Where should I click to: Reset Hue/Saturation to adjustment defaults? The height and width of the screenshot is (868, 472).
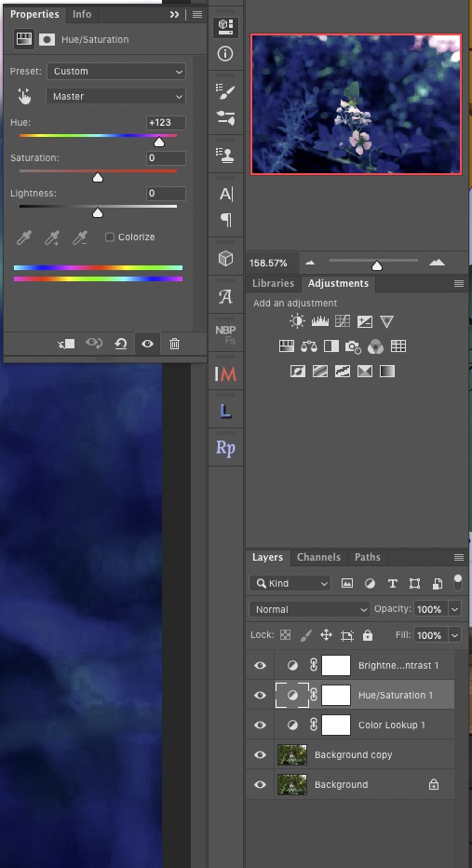click(x=121, y=344)
